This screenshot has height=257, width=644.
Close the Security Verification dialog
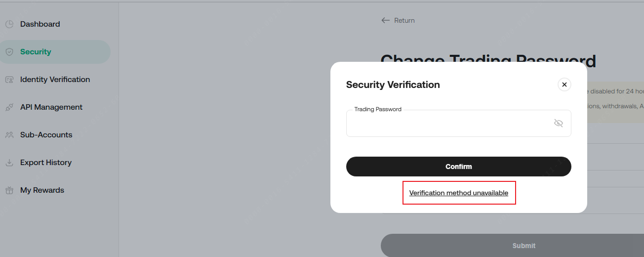(564, 85)
